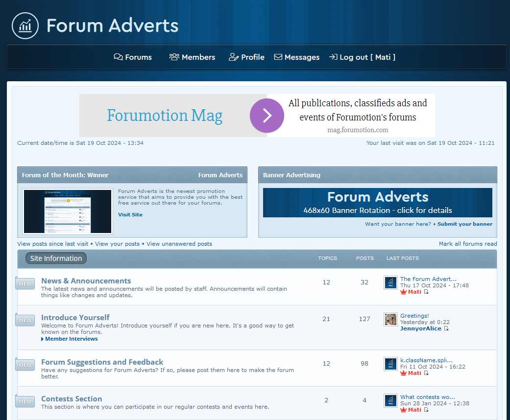Mark all forums read
This screenshot has height=420, width=510.
pyautogui.click(x=467, y=244)
